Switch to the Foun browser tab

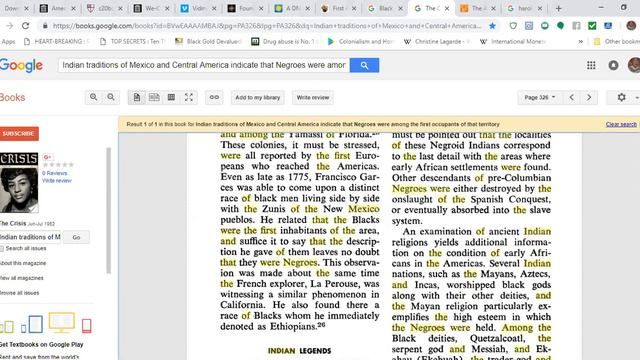[245, 8]
